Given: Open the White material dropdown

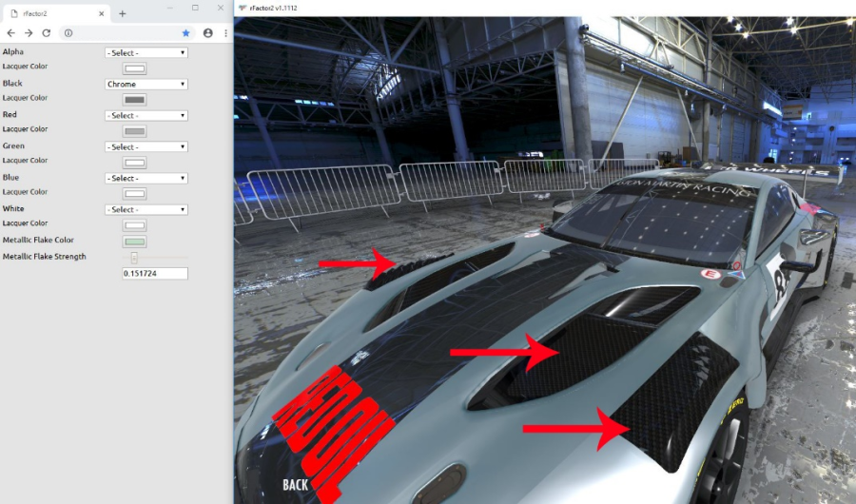Looking at the screenshot, I should (x=146, y=209).
